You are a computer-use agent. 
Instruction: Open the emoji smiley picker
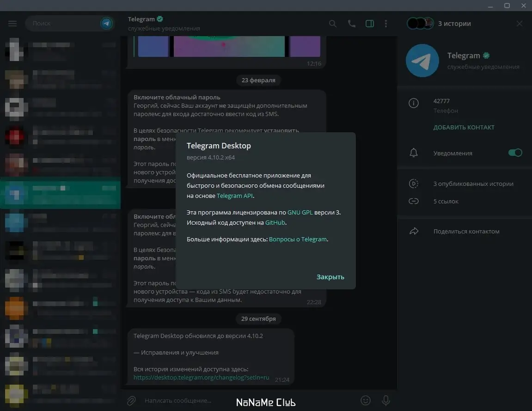pos(366,400)
